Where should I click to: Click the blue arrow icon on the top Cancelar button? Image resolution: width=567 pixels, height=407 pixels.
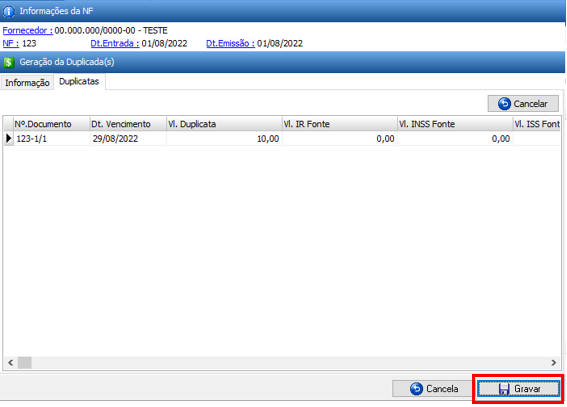[x=504, y=104]
